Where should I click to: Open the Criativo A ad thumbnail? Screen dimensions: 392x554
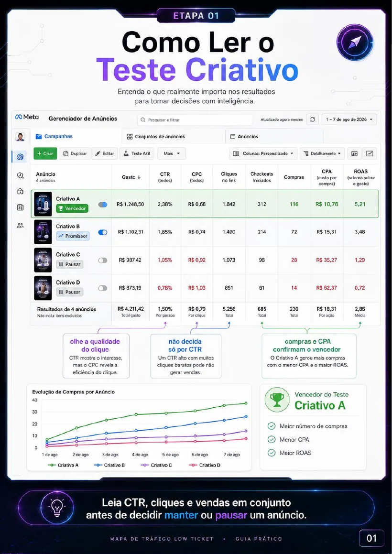[x=43, y=204]
